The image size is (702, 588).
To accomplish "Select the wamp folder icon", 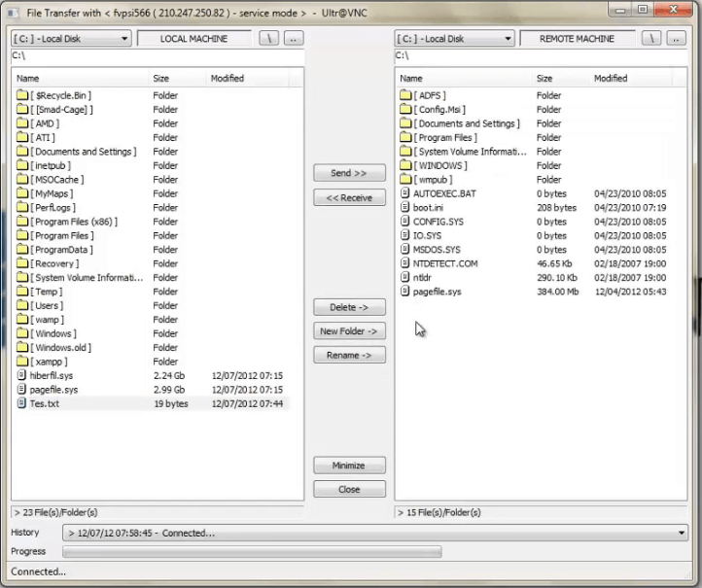I will click(x=22, y=320).
